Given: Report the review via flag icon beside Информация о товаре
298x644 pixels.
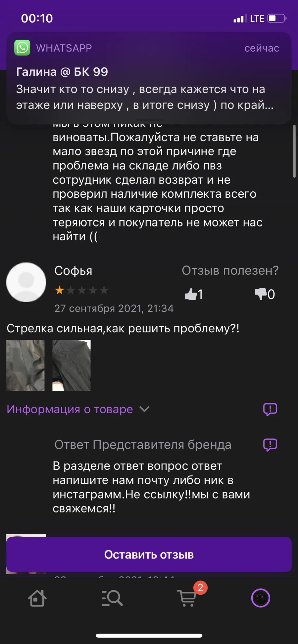Looking at the screenshot, I should pos(270,409).
